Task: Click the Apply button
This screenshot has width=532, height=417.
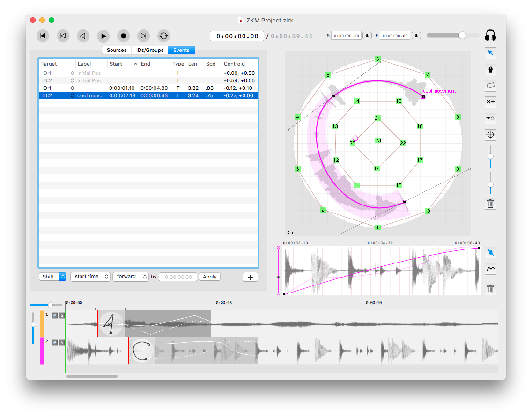Action: pyautogui.click(x=210, y=277)
